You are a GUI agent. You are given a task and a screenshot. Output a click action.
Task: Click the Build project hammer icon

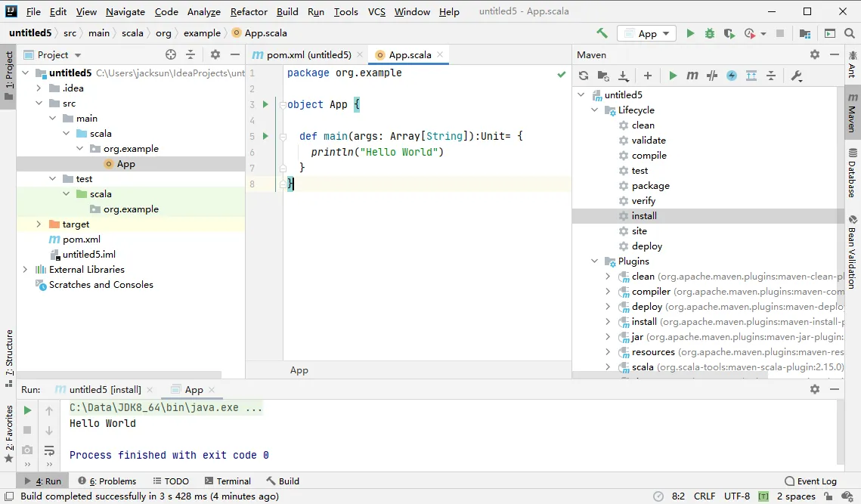602,33
